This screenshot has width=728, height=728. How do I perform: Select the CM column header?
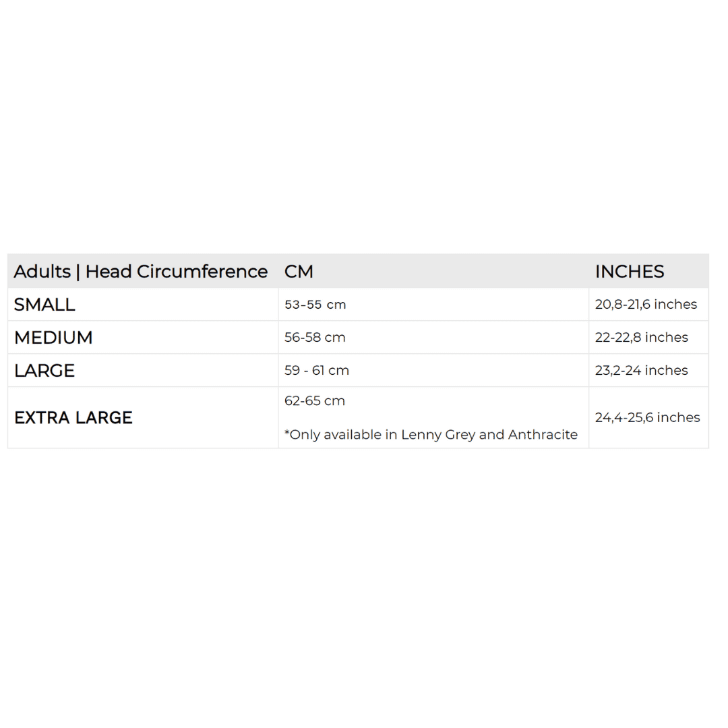[299, 272]
